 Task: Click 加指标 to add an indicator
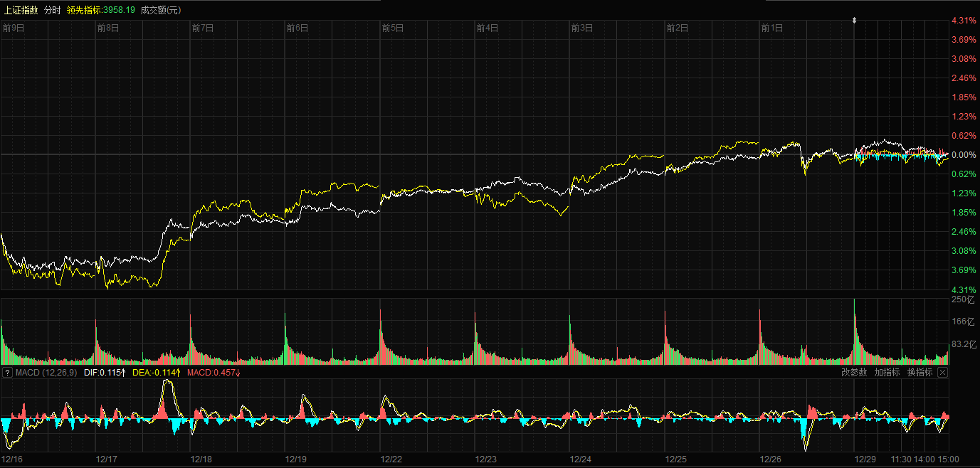(x=887, y=372)
